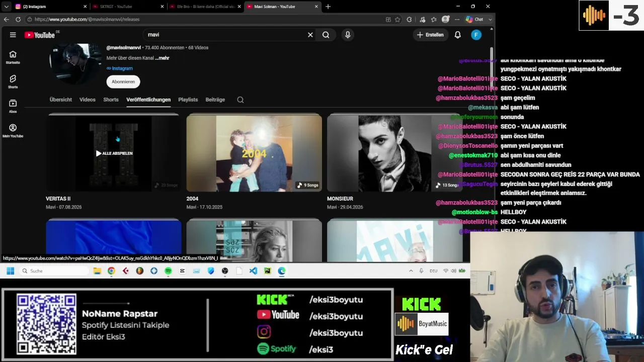Switch to the SKTRGT - YouTube browser tab

128,7
